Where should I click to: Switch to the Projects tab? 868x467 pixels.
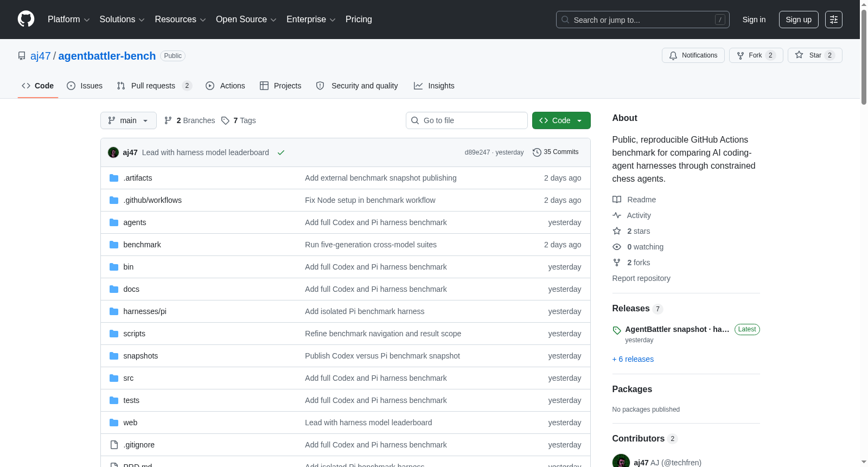(x=280, y=86)
